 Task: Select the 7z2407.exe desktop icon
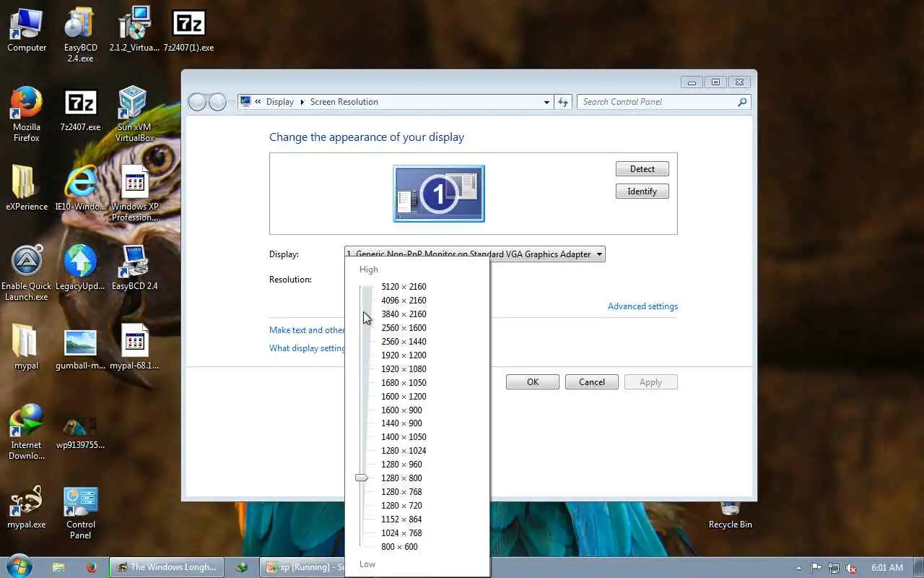point(81,110)
